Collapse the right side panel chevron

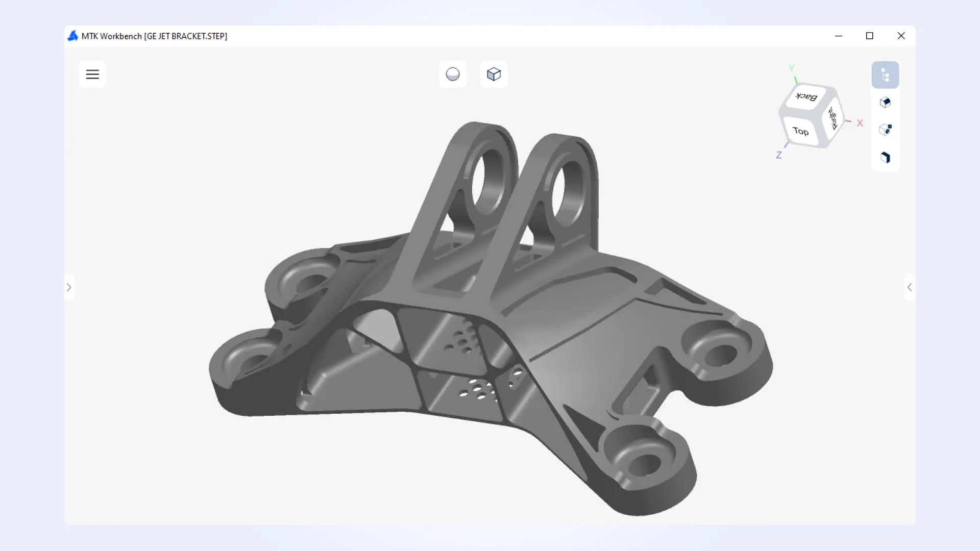910,287
